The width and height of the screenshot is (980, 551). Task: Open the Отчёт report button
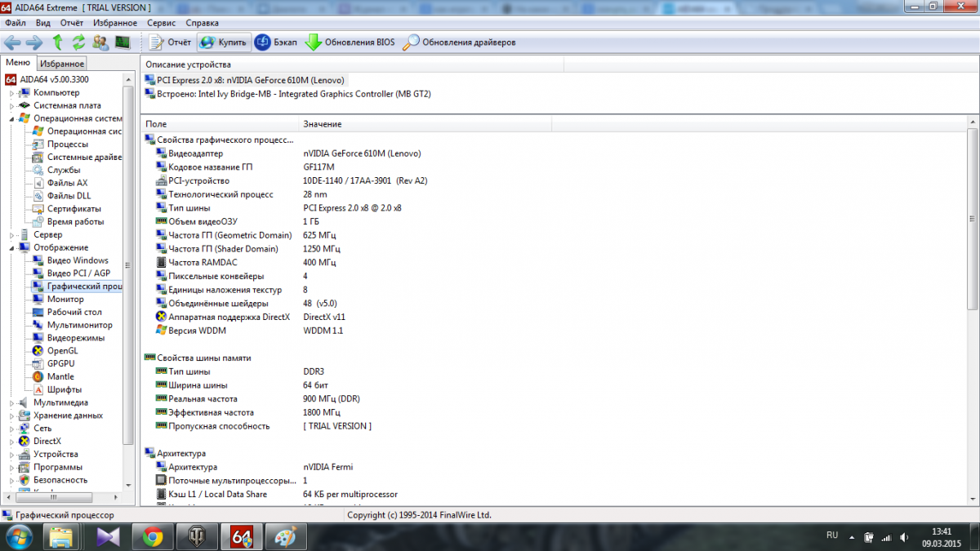tap(170, 42)
